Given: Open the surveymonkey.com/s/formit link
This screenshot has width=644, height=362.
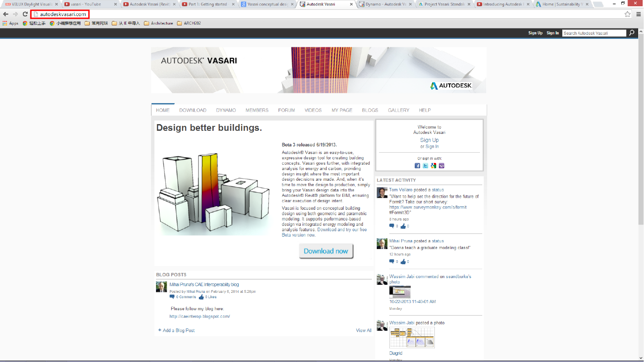Looking at the screenshot, I should (x=428, y=207).
